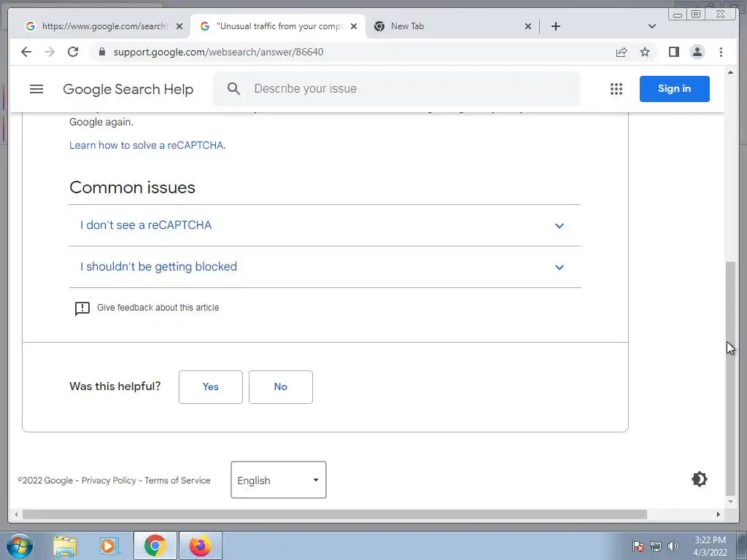Close the Unusual traffic tab
The image size is (747, 560).
[x=354, y=26]
